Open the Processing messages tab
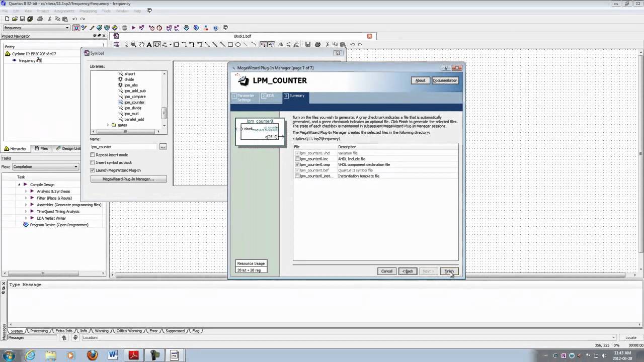Image resolution: width=644 pixels, height=362 pixels. (x=39, y=331)
